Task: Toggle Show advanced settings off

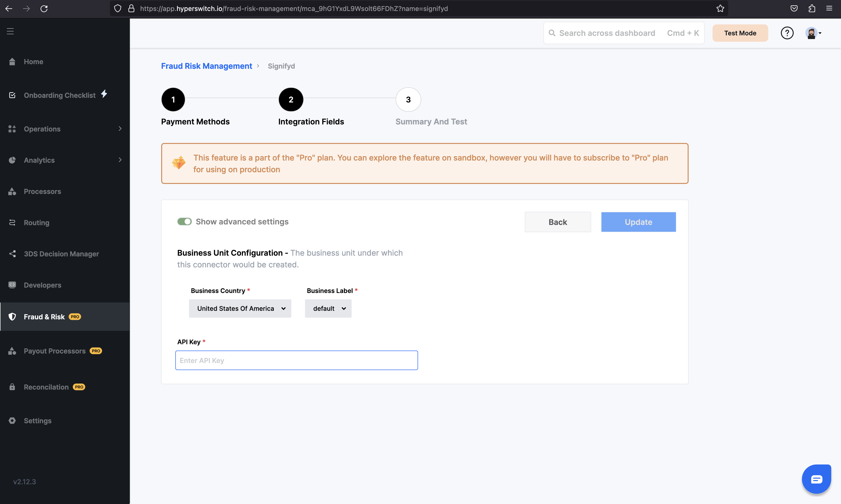Action: pos(185,222)
